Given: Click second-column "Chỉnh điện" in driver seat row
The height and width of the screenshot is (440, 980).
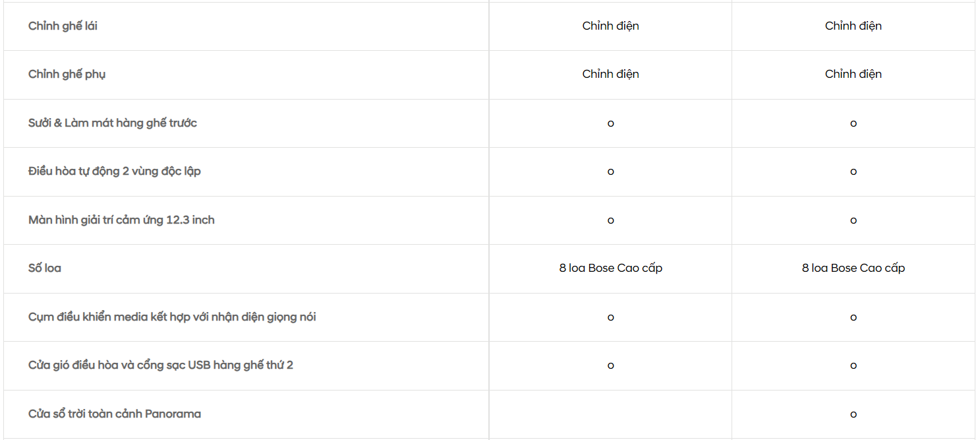Looking at the screenshot, I should tap(853, 26).
